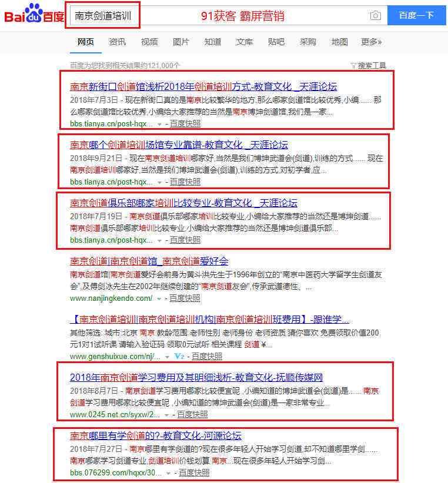Open 百度快照 for the 哪个剑道培训场馆 result
This screenshot has width=448, height=483.
[x=185, y=182]
